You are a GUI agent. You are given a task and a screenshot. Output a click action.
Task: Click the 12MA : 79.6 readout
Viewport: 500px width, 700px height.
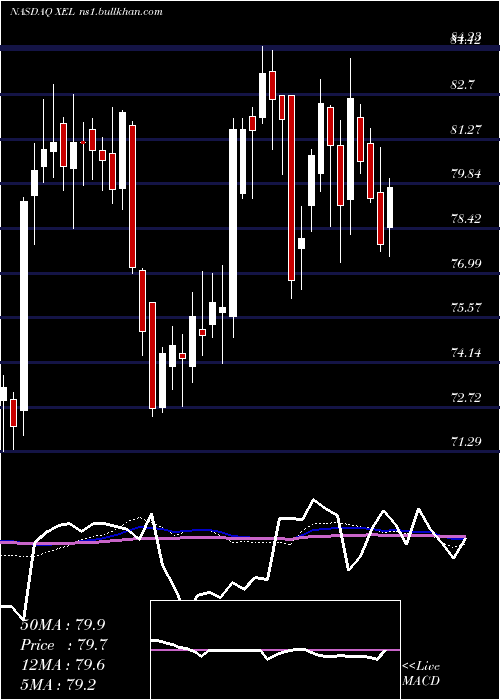point(63,665)
